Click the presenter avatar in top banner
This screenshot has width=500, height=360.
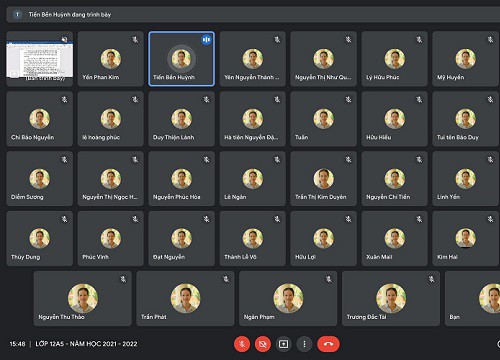pos(17,14)
